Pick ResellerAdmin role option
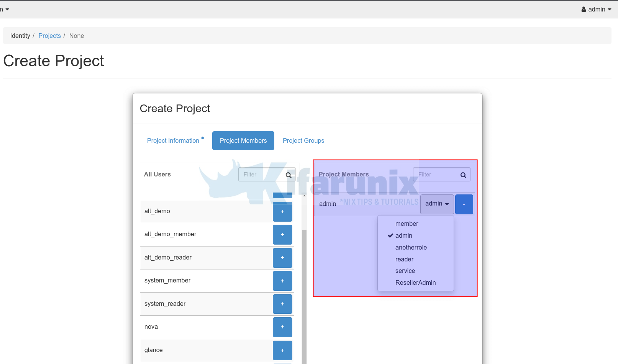Viewport: 618px width, 364px height. [x=415, y=283]
